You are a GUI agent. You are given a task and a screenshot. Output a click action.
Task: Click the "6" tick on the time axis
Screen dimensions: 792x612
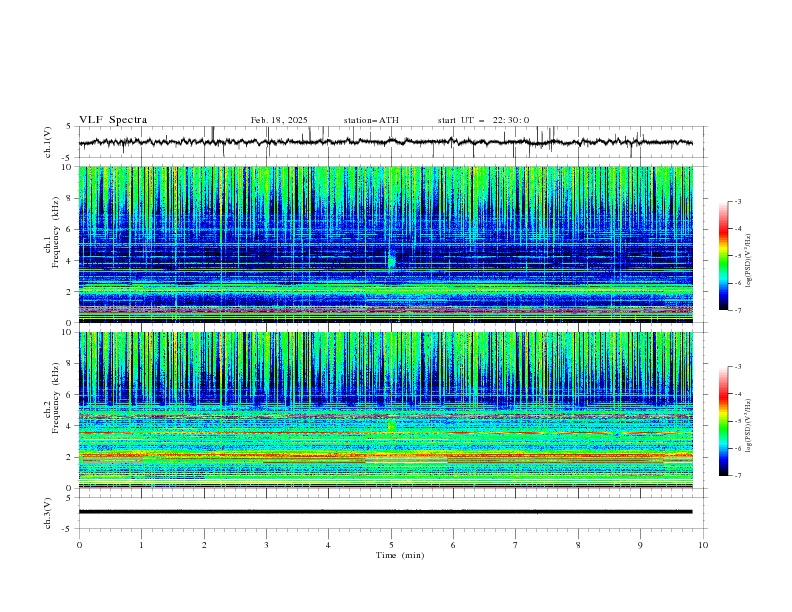point(454,545)
